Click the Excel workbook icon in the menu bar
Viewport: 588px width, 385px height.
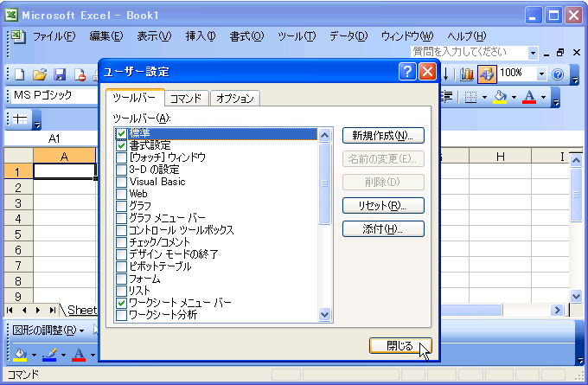point(17,36)
